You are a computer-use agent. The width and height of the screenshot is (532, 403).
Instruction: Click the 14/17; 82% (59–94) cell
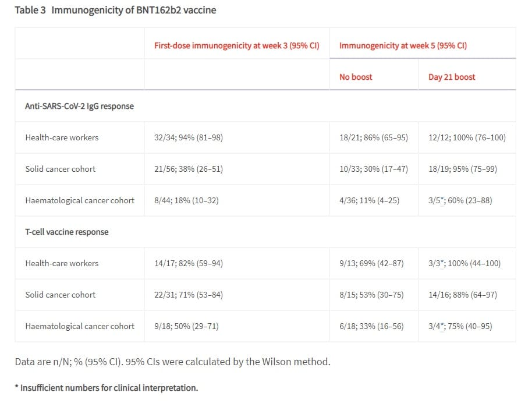(189, 263)
